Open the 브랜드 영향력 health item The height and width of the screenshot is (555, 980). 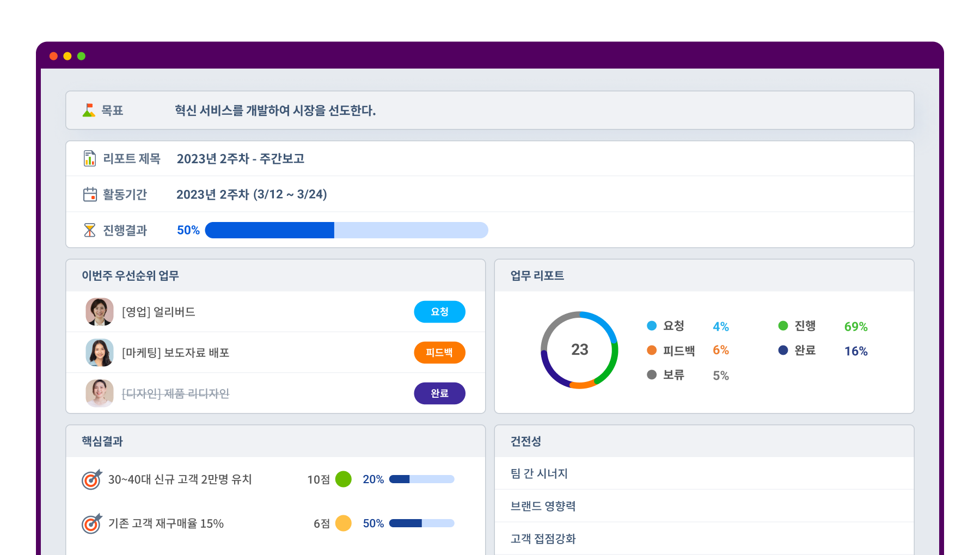click(543, 506)
